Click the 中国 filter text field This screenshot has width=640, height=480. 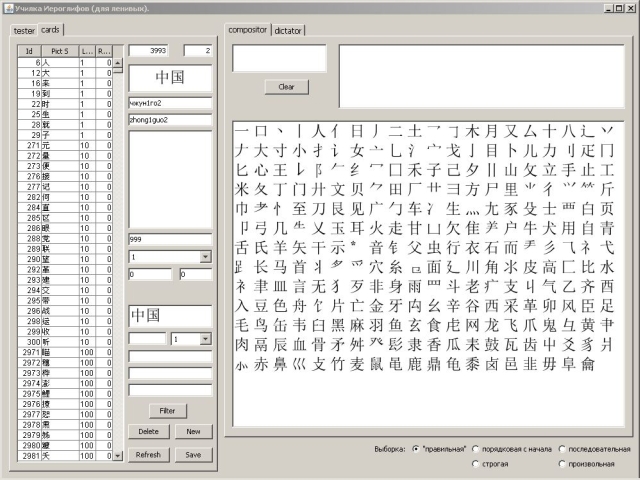[170, 316]
